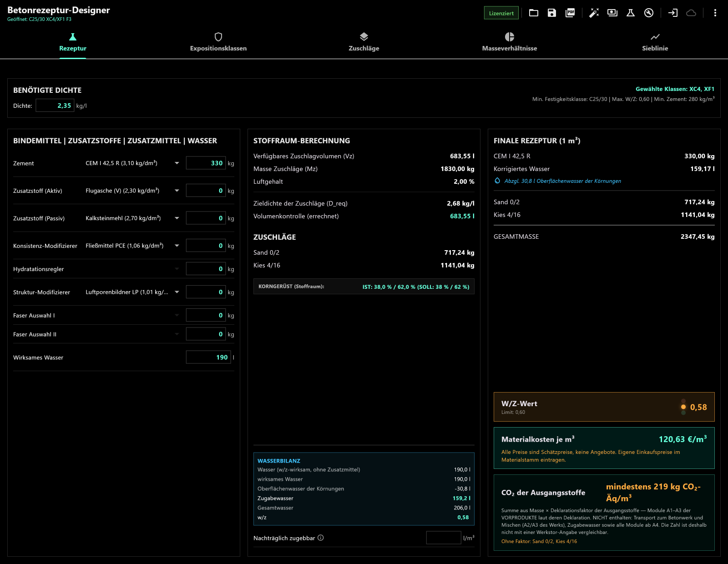The width and height of the screenshot is (728, 564).
Task: Click the login arrow icon
Action: coord(673,13)
